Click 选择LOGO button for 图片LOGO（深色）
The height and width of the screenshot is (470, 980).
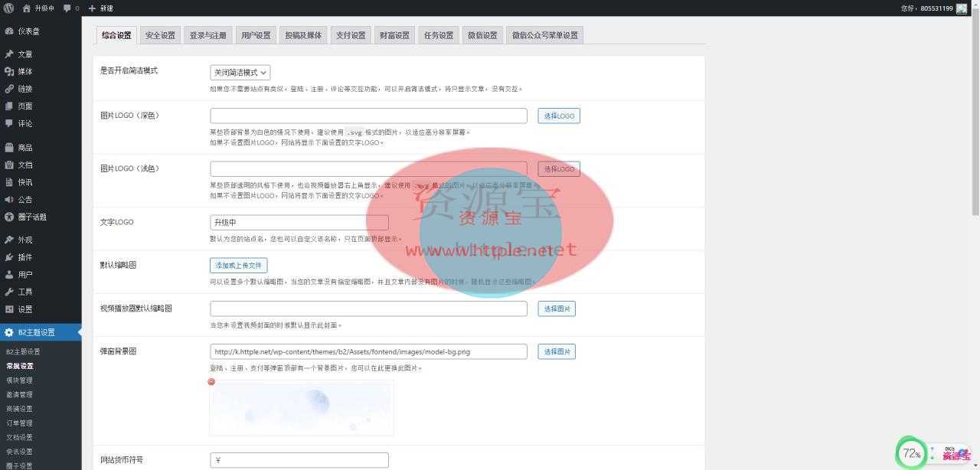pos(559,116)
